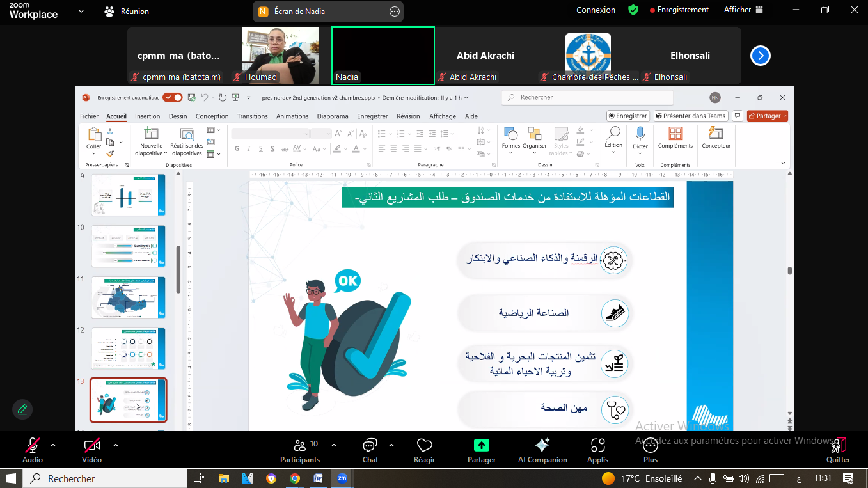Click the green annotation pencil icon
This screenshot has width=868, height=488.
(x=22, y=409)
